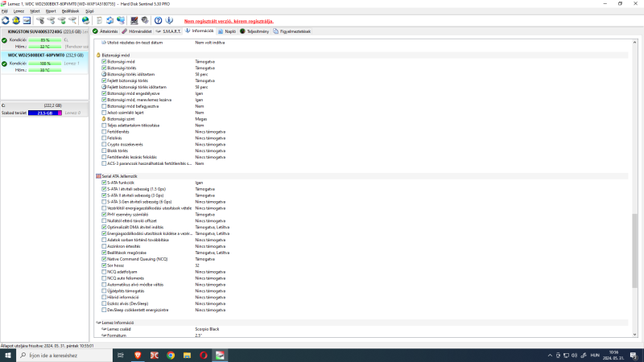Click the fourth disk test toolbar icon
Image resolution: width=644 pixels, height=362 pixels.
72,21
